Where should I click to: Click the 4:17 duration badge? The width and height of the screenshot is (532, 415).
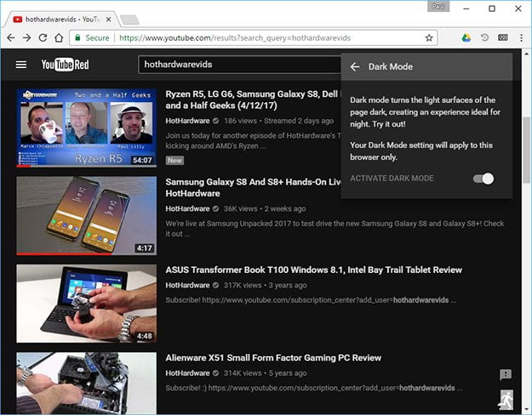[145, 248]
